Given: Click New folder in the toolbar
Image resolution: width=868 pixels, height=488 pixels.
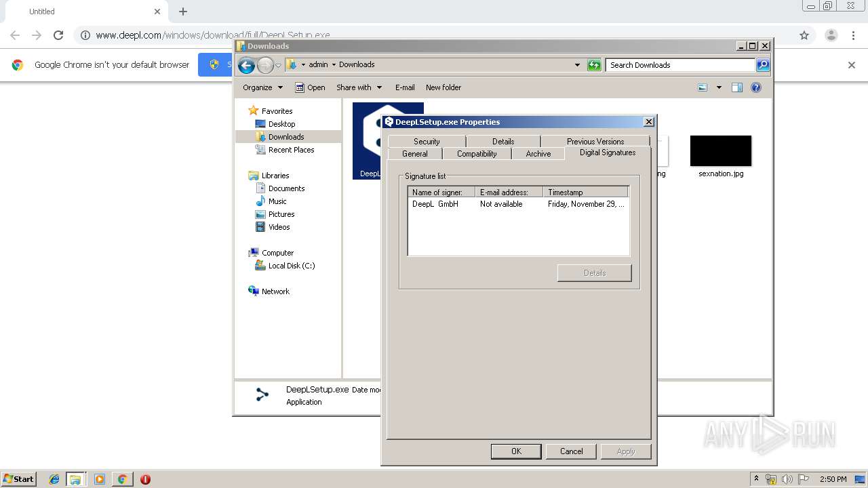Looking at the screenshot, I should point(443,87).
